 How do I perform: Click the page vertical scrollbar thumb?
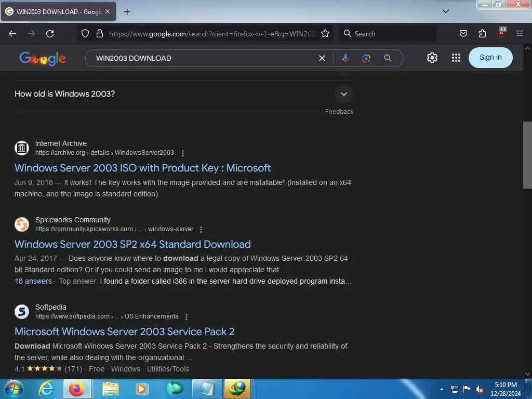(527, 155)
